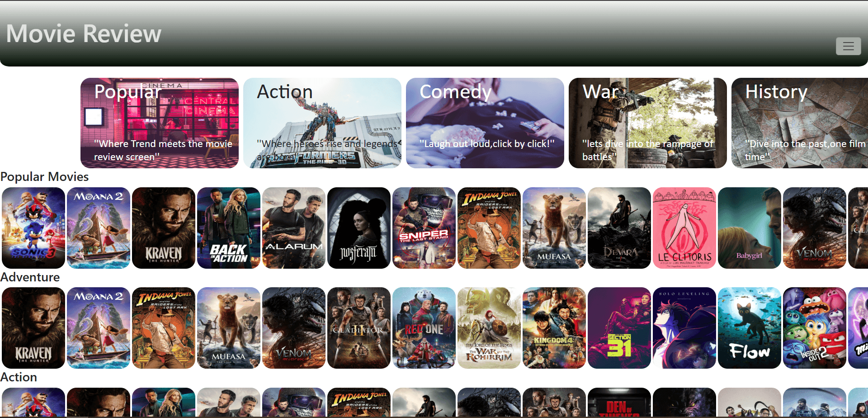Click the Popular Movies section heading
The width and height of the screenshot is (868, 418).
coord(44,177)
